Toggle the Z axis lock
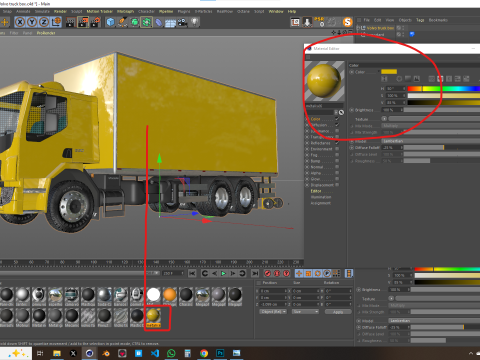 (x=44, y=22)
